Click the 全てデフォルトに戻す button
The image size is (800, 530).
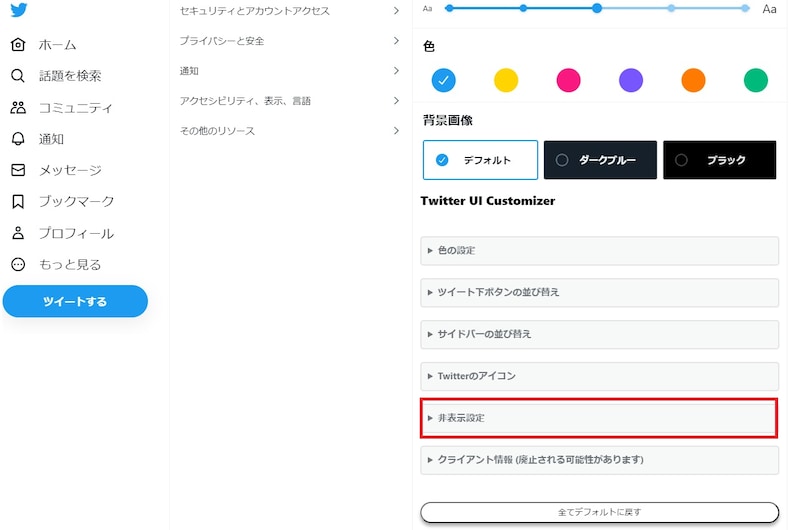pos(599,512)
